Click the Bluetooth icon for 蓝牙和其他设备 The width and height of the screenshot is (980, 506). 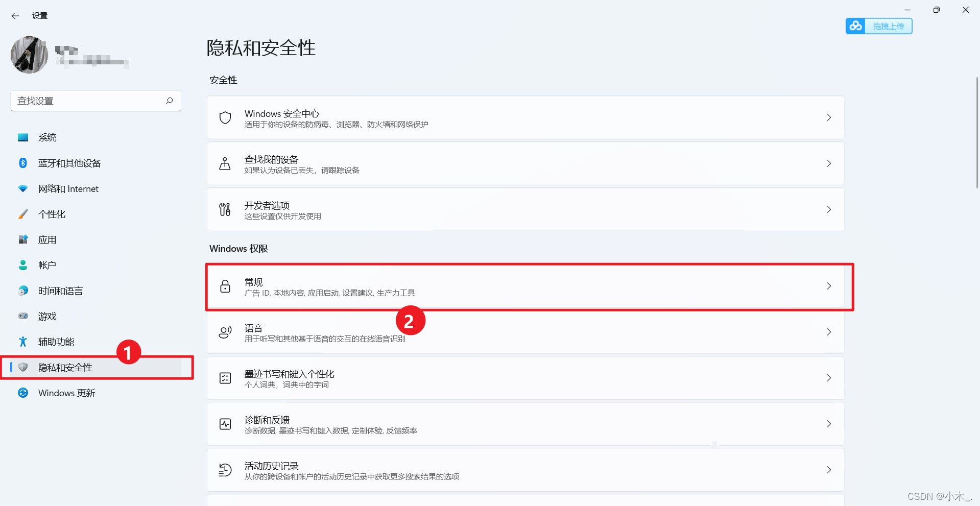tap(23, 163)
